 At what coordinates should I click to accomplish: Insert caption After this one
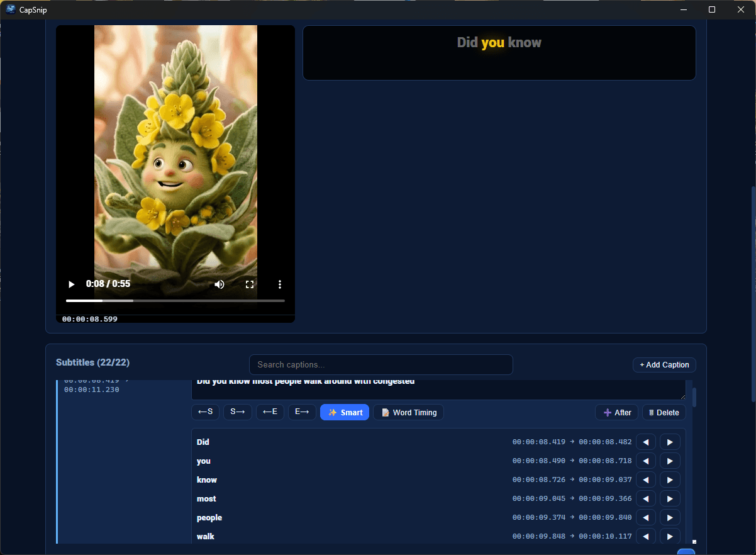[617, 412]
